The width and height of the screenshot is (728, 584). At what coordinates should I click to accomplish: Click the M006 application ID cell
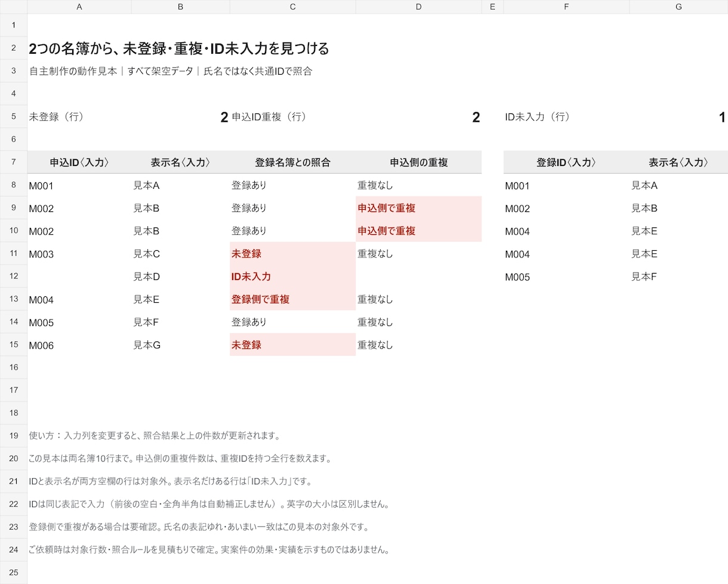tap(79, 345)
